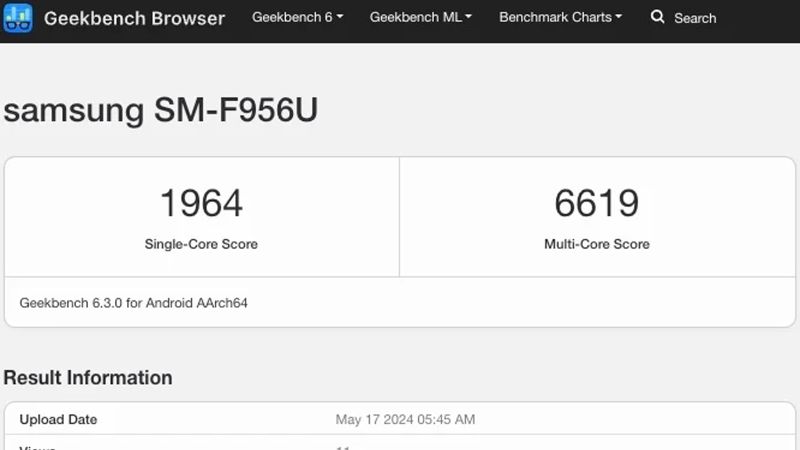
Task: Click the caret arrow beside Geekbench ML
Action: point(469,17)
